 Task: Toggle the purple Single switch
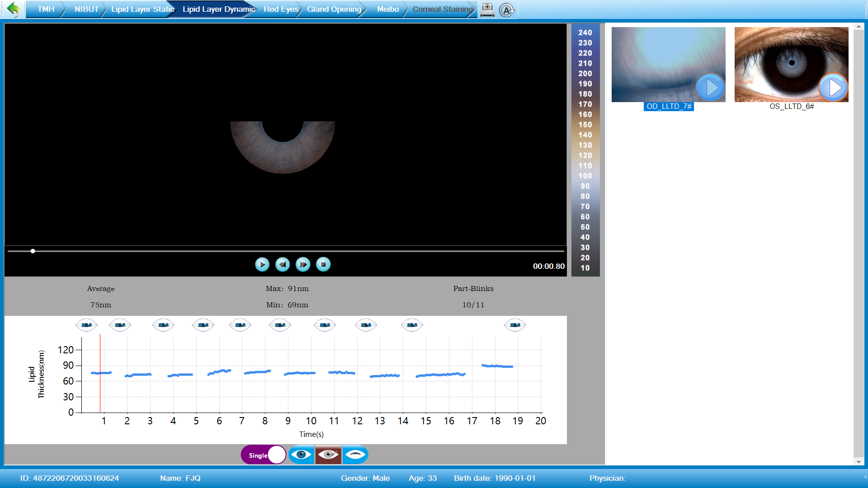tap(264, 455)
